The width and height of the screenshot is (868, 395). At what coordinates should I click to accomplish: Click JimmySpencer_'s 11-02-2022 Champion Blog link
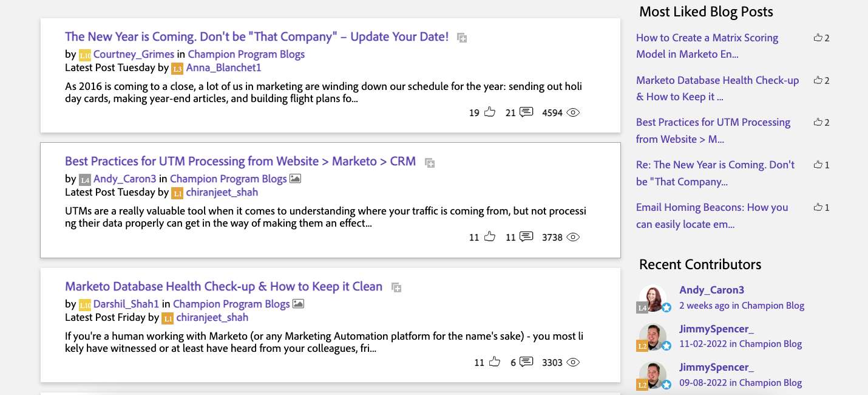click(741, 343)
